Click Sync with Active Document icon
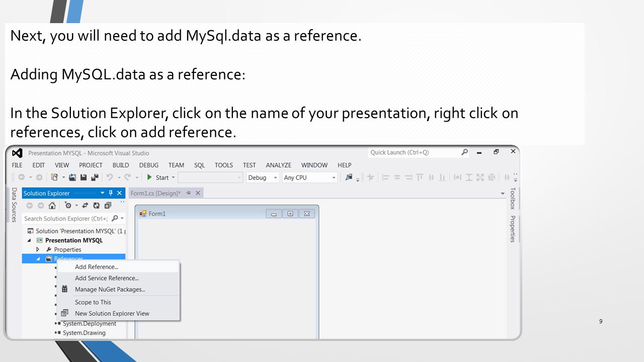This screenshot has height=362, width=644. 85,206
